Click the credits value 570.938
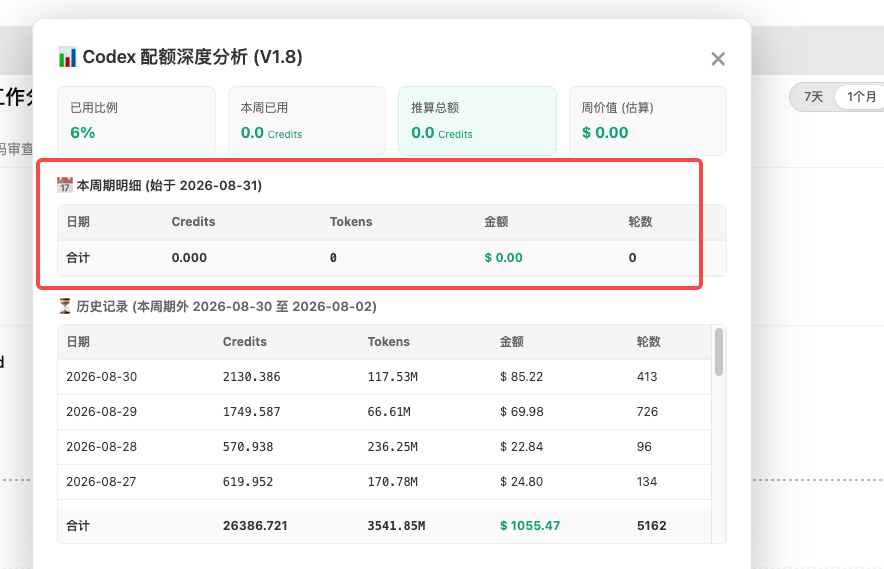Viewport: 884px width, 569px height. 248,447
